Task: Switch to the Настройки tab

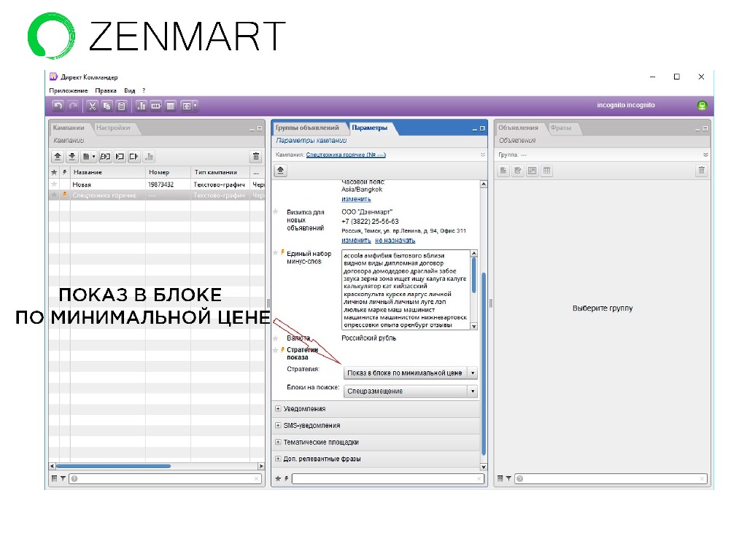Action: pyautogui.click(x=113, y=128)
